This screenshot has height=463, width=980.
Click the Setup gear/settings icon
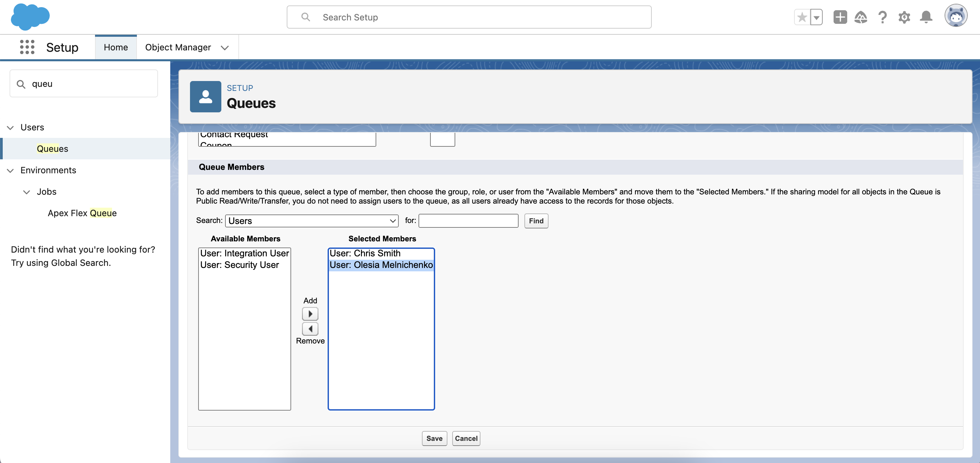click(x=905, y=17)
